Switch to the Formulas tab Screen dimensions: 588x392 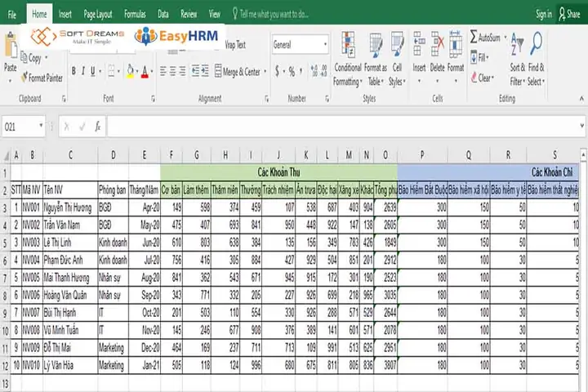pyautogui.click(x=135, y=14)
